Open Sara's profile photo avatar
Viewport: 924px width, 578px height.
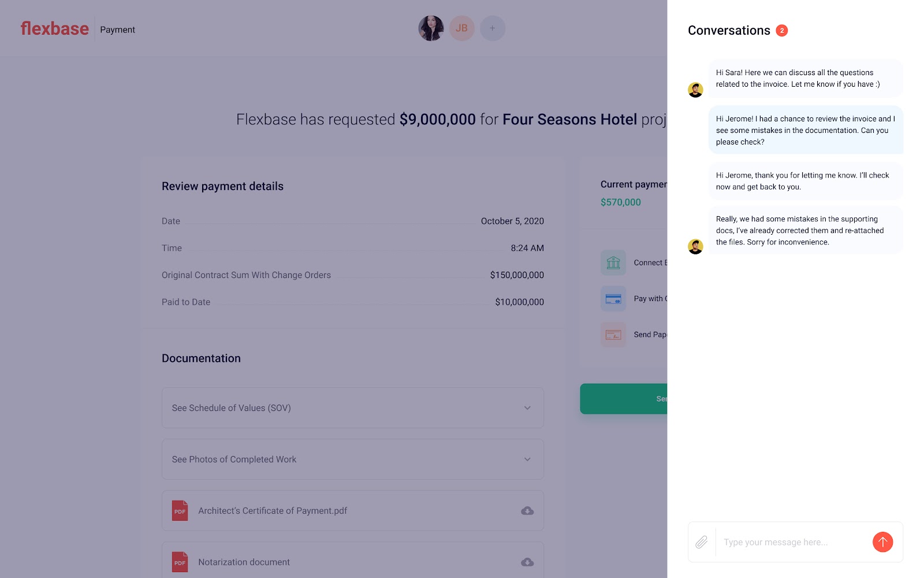click(431, 28)
